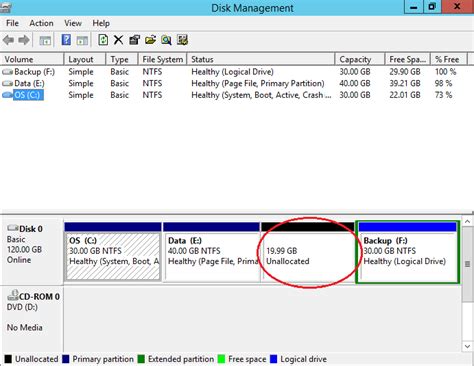Viewport: 474px width, 366px height.
Task: Click the drive icon beside Backup (F:)
Action: pos(7,72)
